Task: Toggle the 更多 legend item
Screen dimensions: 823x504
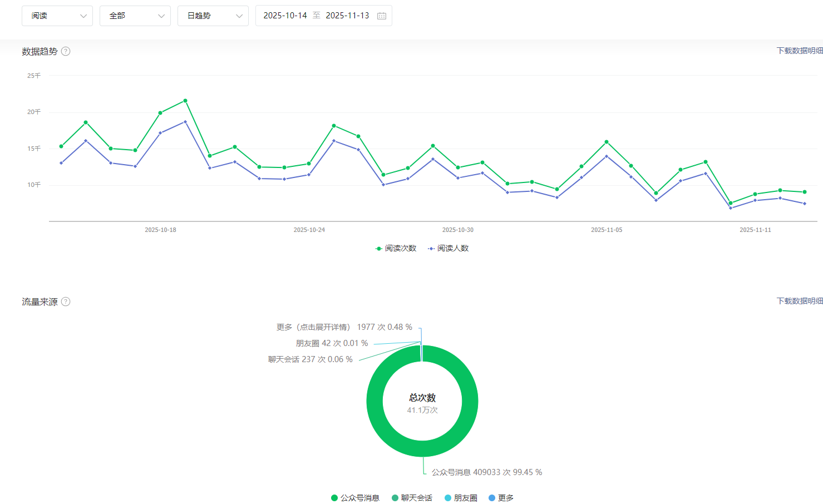Action: click(501, 498)
